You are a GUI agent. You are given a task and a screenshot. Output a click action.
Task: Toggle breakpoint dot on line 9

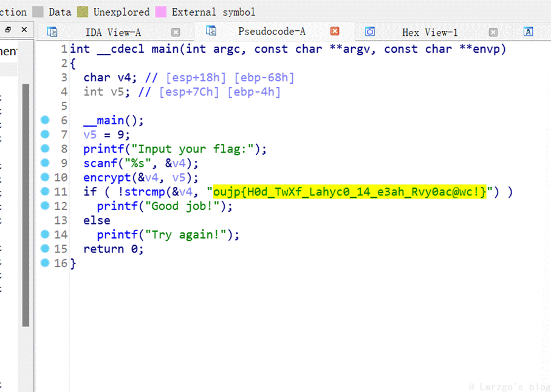tap(45, 163)
